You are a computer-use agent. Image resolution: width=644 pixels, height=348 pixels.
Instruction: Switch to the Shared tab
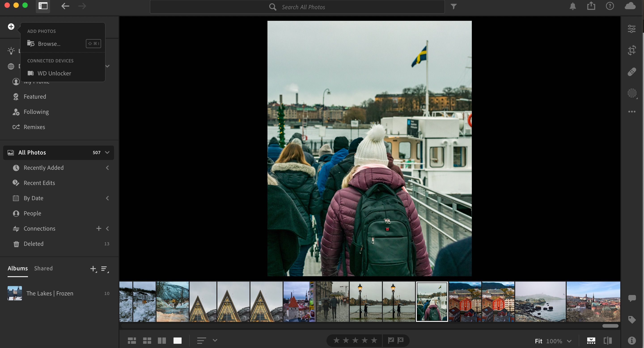[43, 268]
